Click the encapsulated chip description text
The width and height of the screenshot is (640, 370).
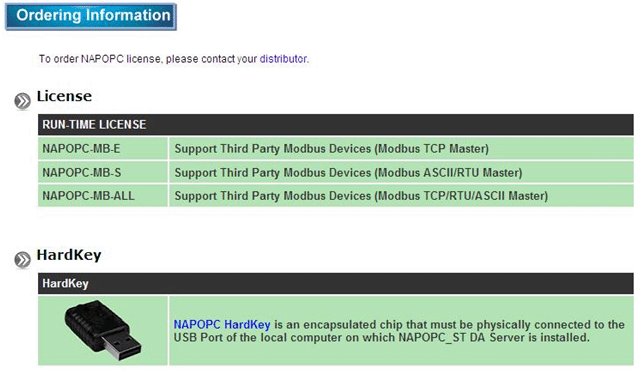click(x=399, y=331)
